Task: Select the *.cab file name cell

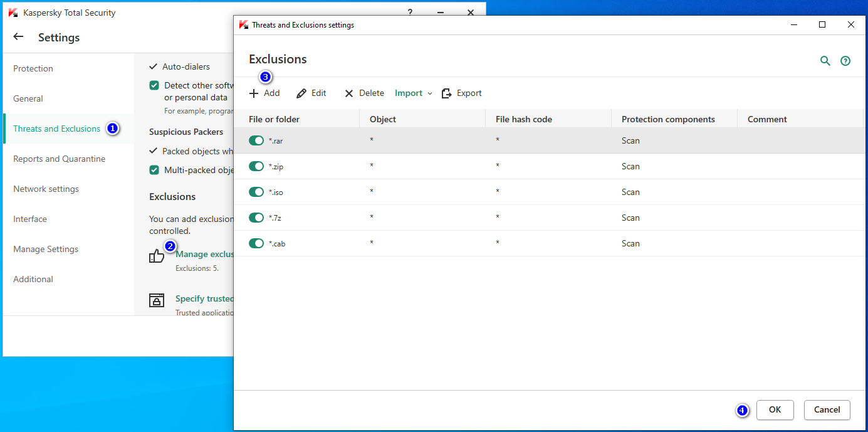Action: [x=277, y=244]
